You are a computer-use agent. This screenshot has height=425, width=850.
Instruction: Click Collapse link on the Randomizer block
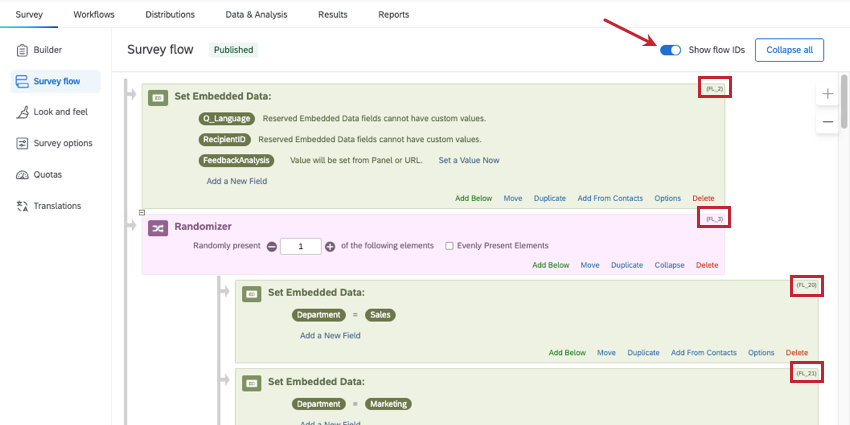tap(669, 265)
